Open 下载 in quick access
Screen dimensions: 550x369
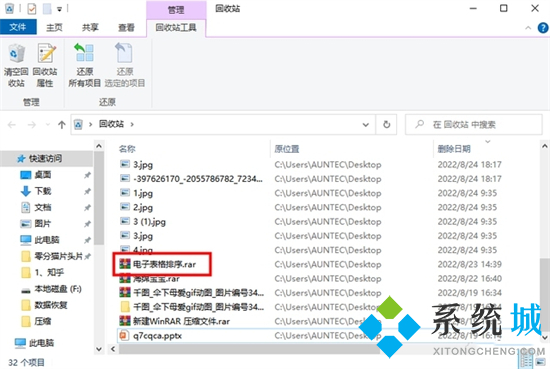point(43,191)
